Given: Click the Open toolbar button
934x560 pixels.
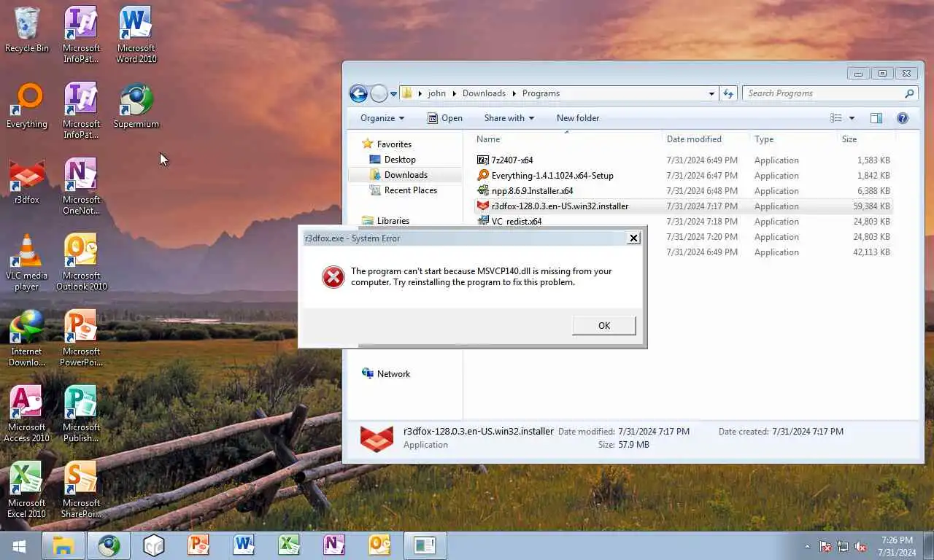Looking at the screenshot, I should click(444, 118).
